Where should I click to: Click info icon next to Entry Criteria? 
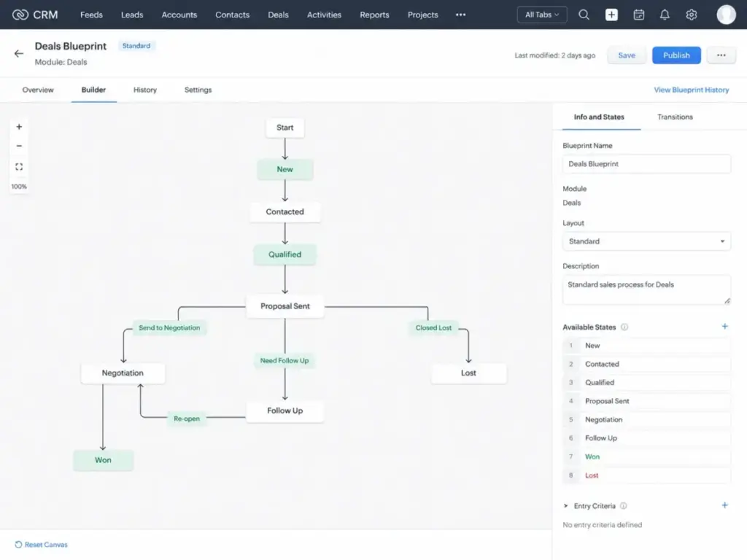click(623, 506)
